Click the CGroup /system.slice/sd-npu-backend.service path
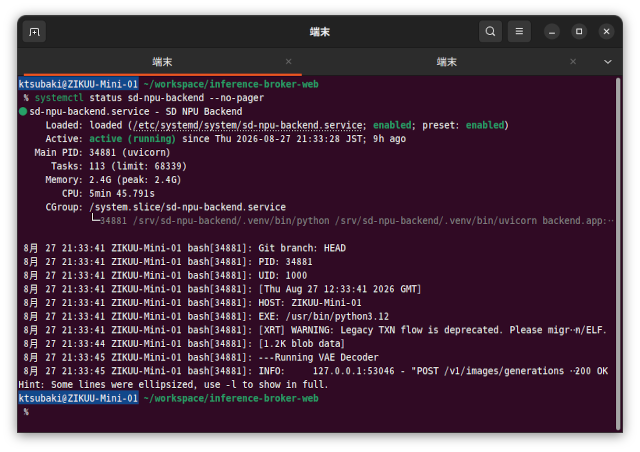The image size is (640, 452). [x=187, y=207]
